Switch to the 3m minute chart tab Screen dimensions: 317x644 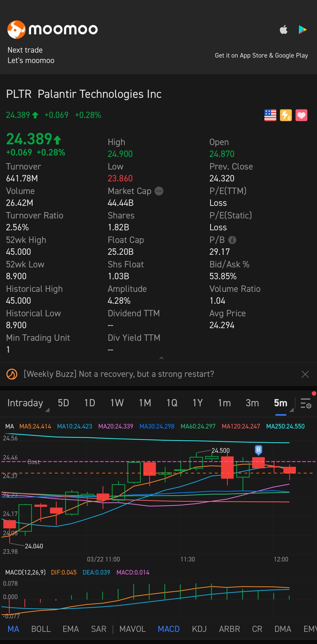tap(252, 403)
